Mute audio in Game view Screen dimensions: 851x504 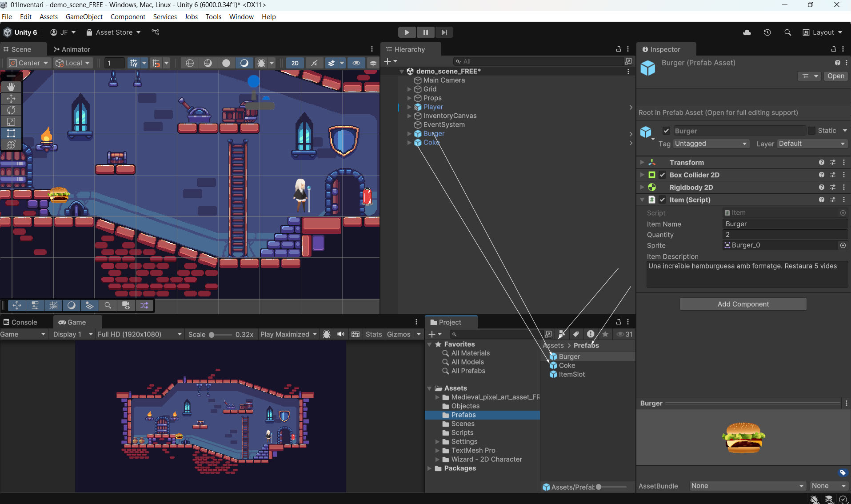[x=341, y=334]
